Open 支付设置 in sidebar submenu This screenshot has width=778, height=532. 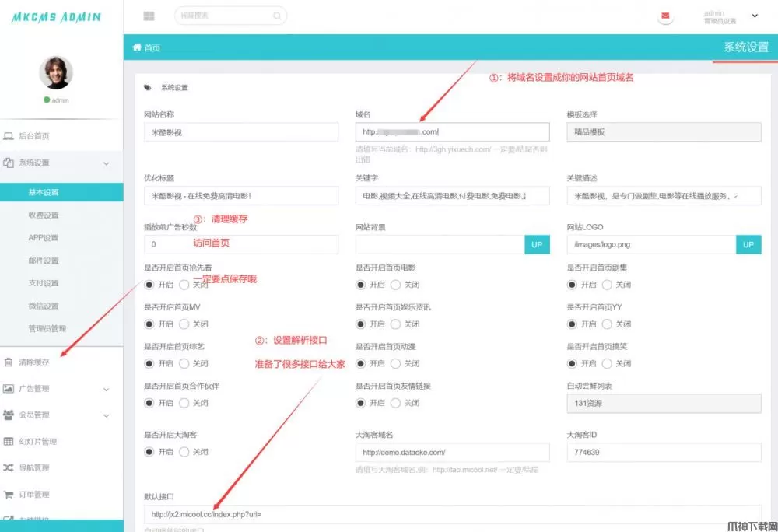tap(44, 283)
